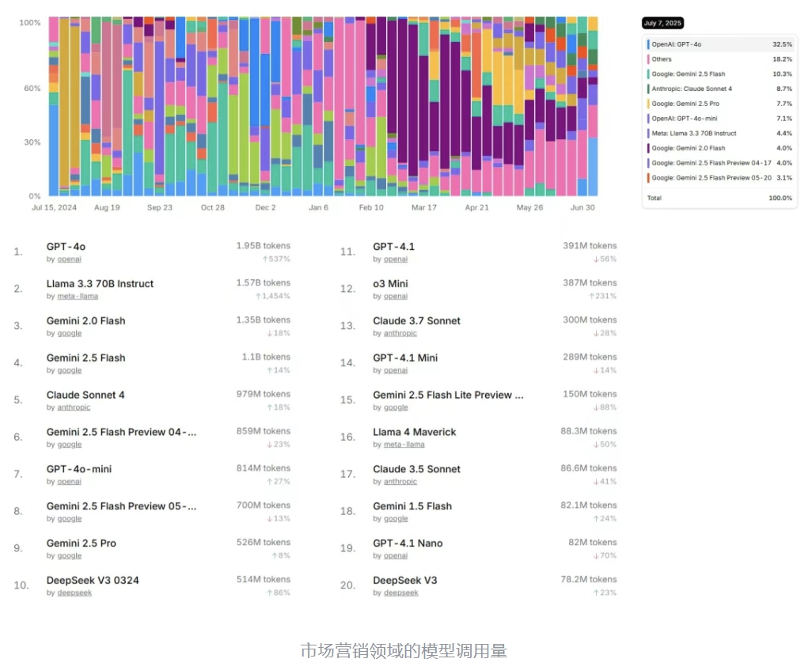
Task: Click the blue swatch beside OpenAI: GPT-4o legend
Action: (648, 44)
